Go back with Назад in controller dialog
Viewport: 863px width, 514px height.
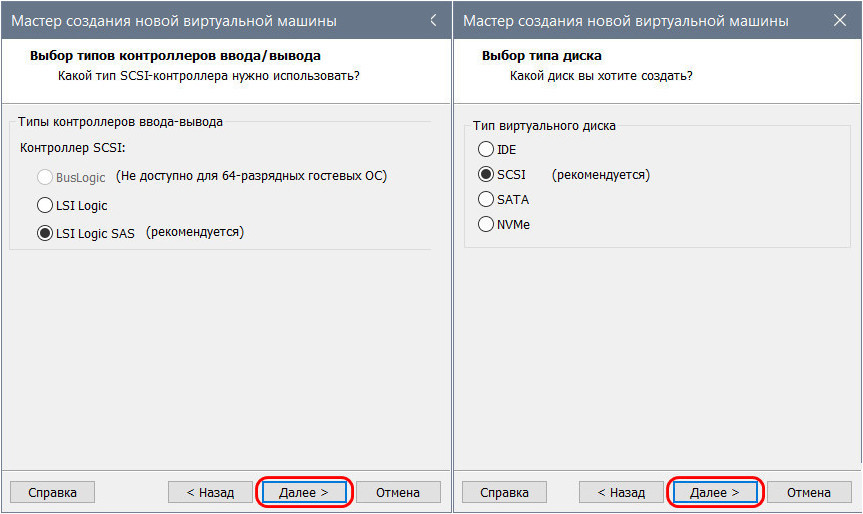tap(209, 492)
